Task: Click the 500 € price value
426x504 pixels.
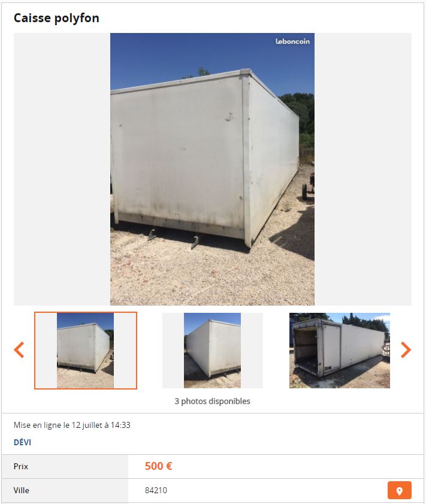Action: coord(158,466)
